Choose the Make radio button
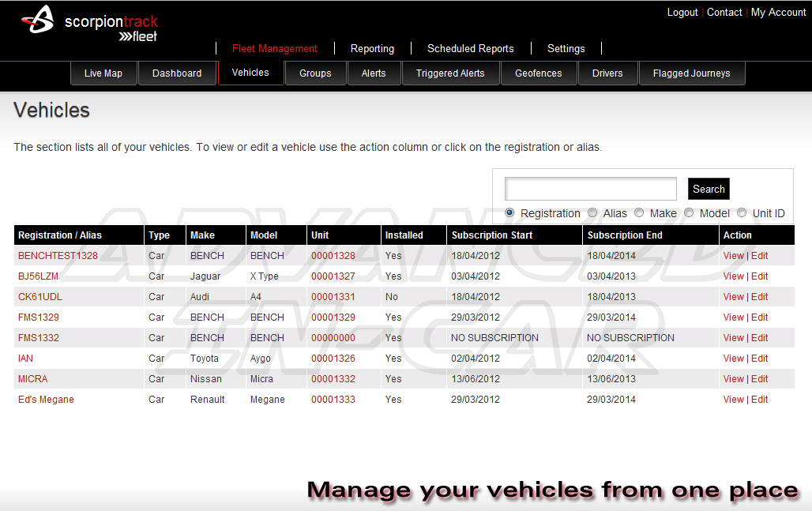This screenshot has width=812, height=511. pos(639,212)
